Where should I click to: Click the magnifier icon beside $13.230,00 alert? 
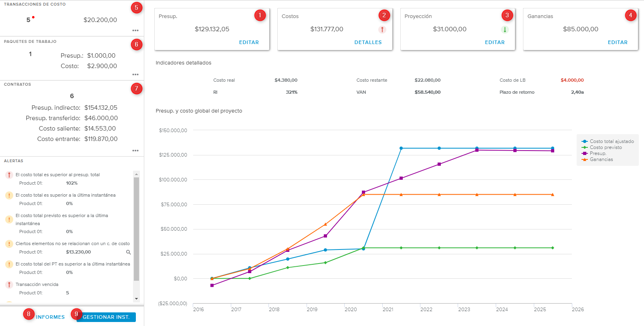tap(129, 252)
